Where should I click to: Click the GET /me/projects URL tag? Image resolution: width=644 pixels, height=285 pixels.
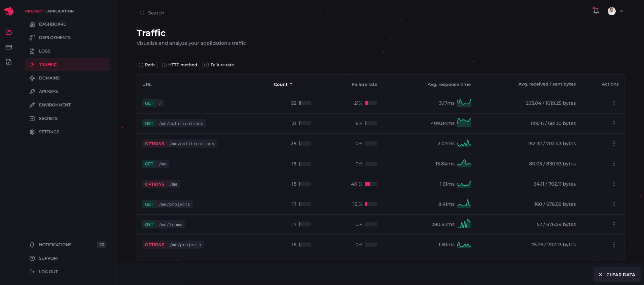coord(168,204)
